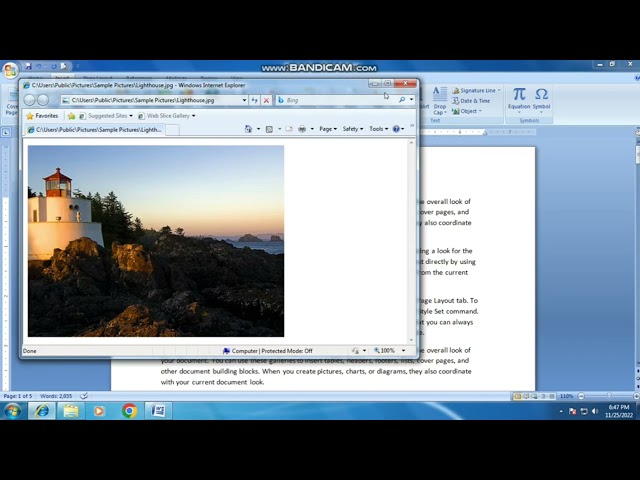Click the Windows Start button
Viewport: 640px width, 480px height.
tap(12, 411)
